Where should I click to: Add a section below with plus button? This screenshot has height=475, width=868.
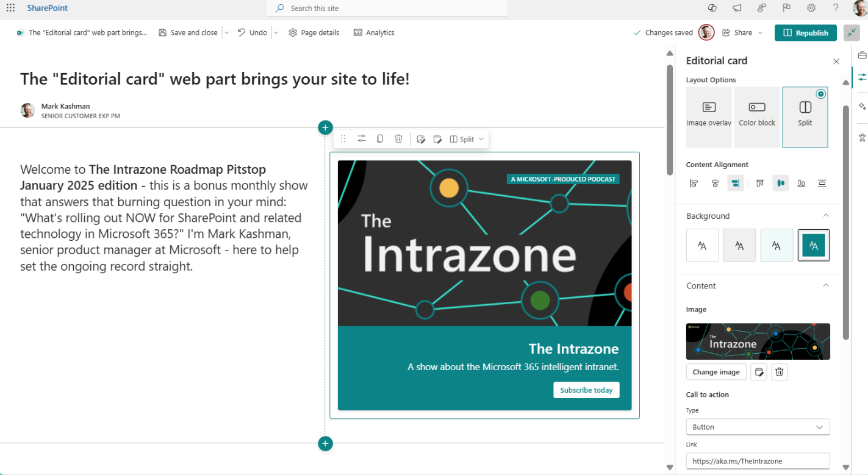325,443
